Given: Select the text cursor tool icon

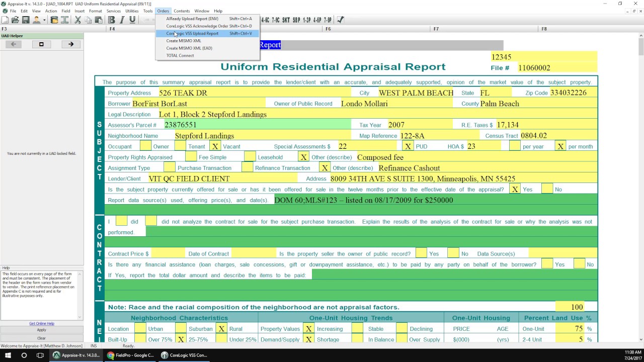Looking at the screenshot, I should 64,20.
